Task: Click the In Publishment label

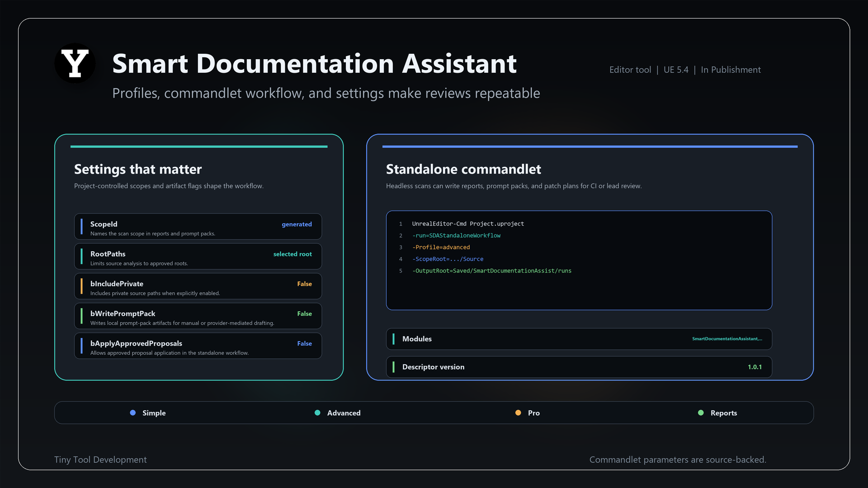Action: [731, 70]
